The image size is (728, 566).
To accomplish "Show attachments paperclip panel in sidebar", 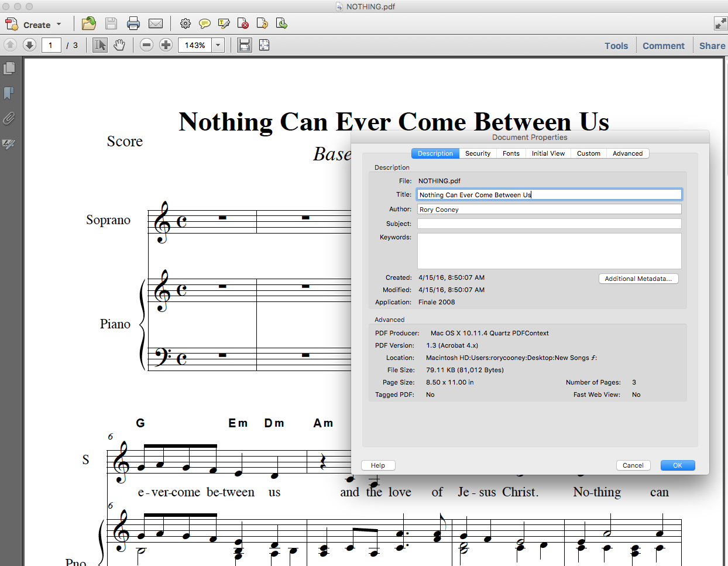I will tap(9, 118).
